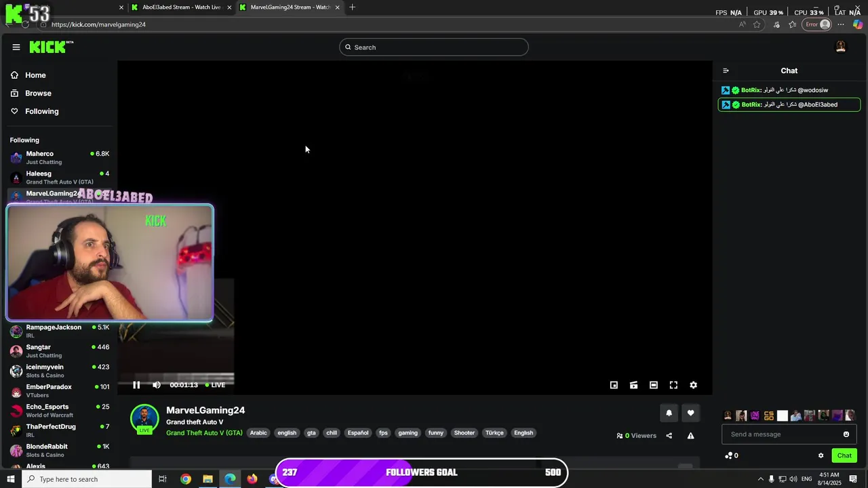The image size is (868, 488).
Task: Open the RampageJackson channel
Action: tap(60, 331)
